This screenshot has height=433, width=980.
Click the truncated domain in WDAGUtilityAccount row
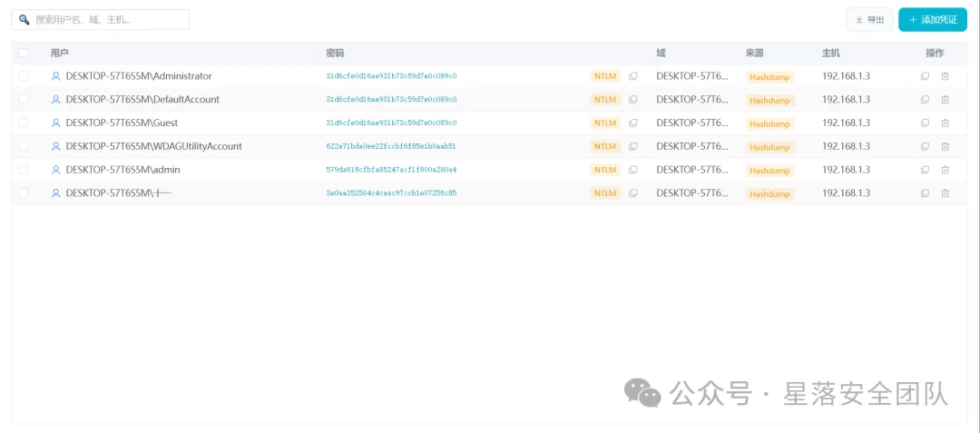(x=692, y=146)
